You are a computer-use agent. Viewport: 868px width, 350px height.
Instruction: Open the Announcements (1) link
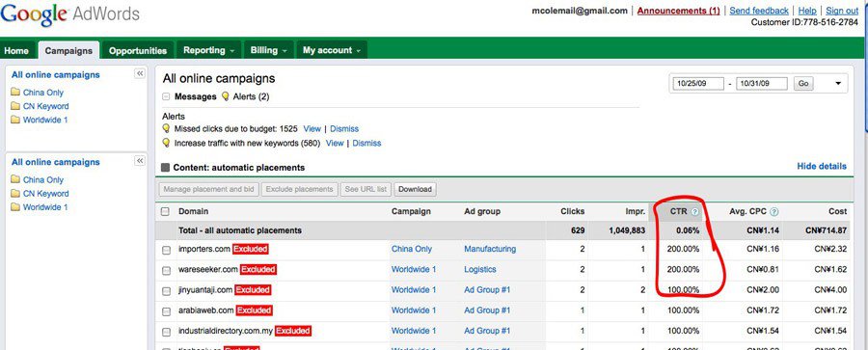[679, 11]
